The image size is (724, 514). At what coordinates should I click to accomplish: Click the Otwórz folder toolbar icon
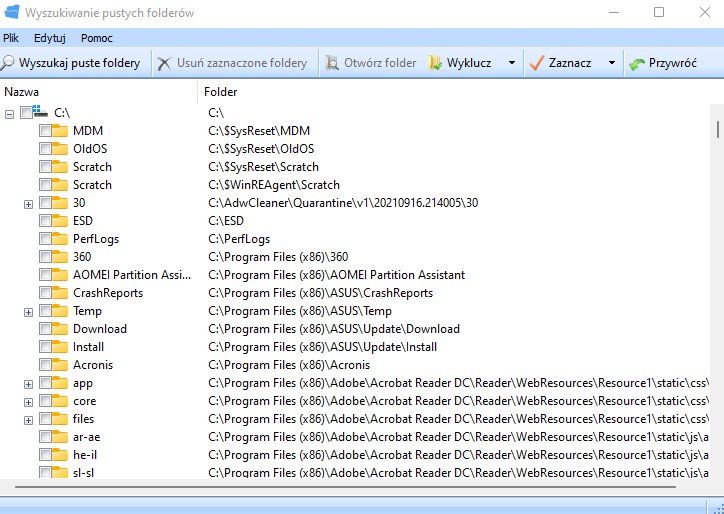(332, 63)
